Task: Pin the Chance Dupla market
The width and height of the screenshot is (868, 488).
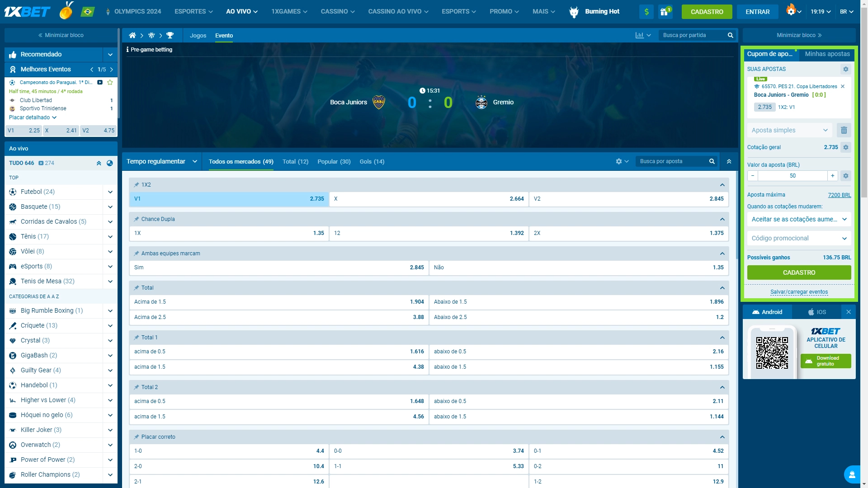Action: tap(136, 219)
